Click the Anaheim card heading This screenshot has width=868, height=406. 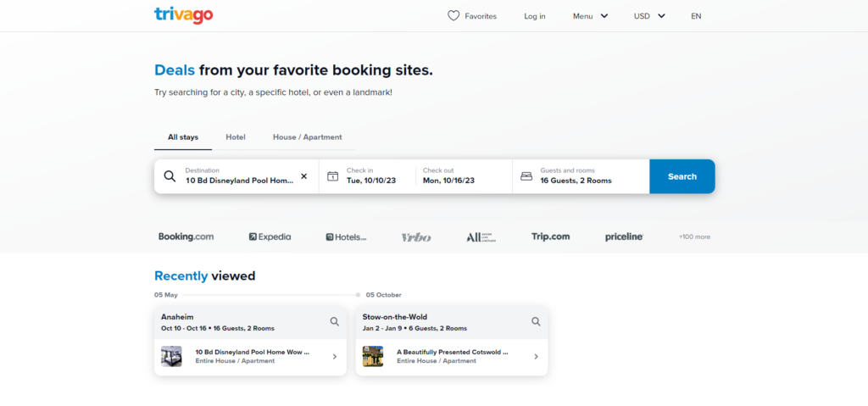pyautogui.click(x=178, y=317)
